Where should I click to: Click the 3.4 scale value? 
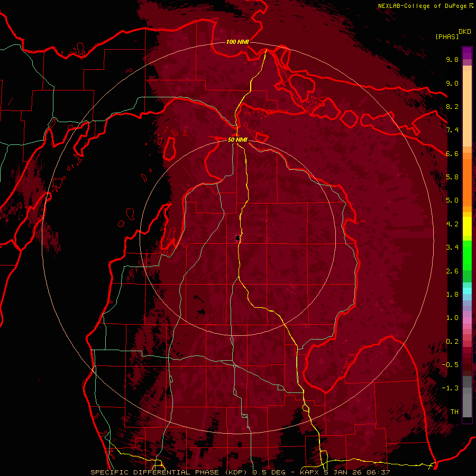pos(452,248)
